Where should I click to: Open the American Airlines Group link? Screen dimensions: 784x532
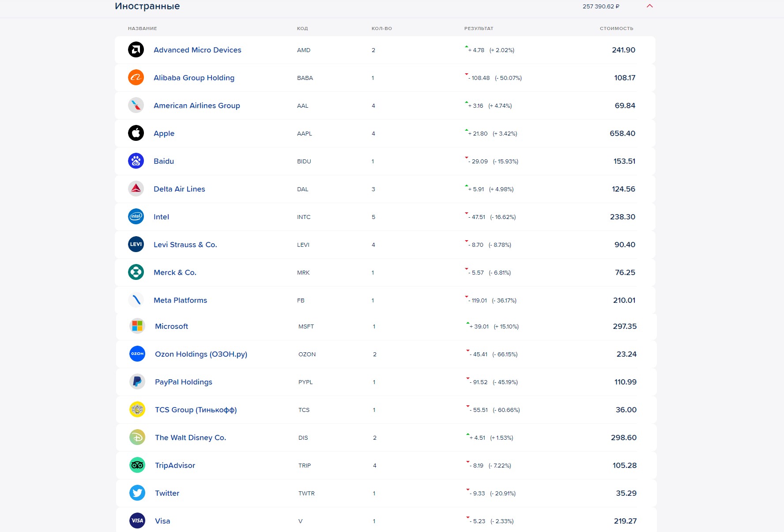(x=197, y=106)
